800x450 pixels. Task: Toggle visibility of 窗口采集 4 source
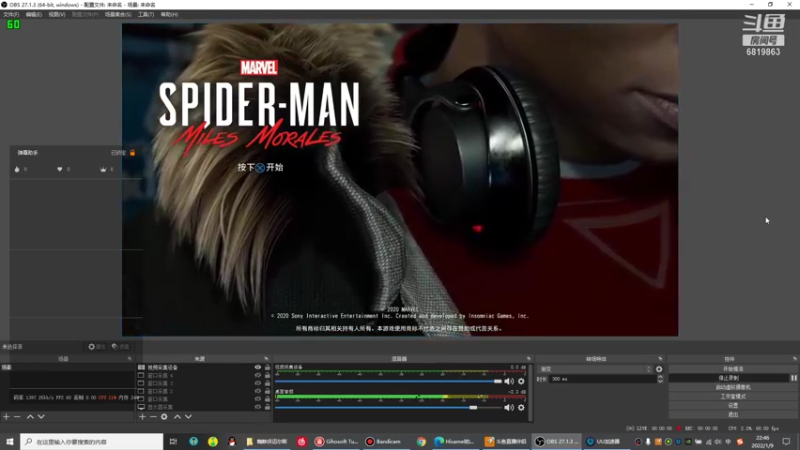(x=258, y=375)
